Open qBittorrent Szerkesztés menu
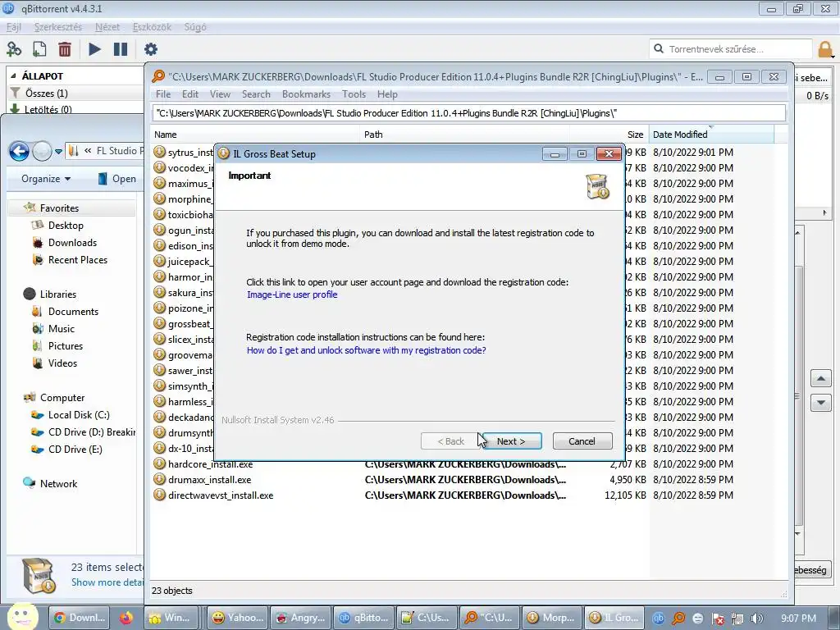840x630 pixels. tap(58, 27)
